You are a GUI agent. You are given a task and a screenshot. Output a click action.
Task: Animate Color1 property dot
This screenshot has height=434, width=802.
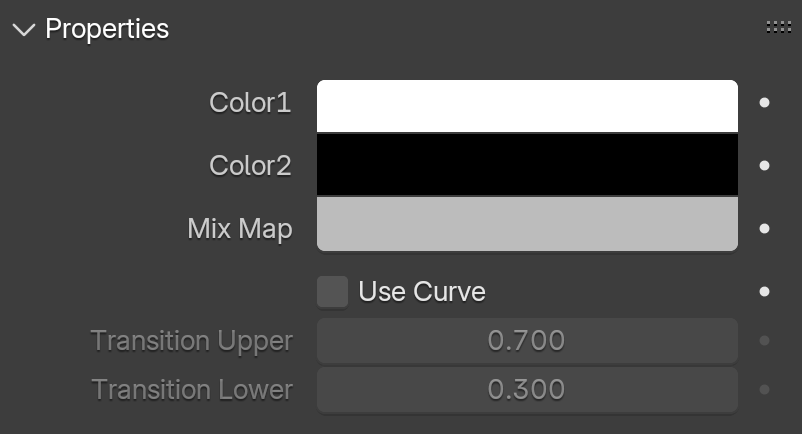point(764,103)
